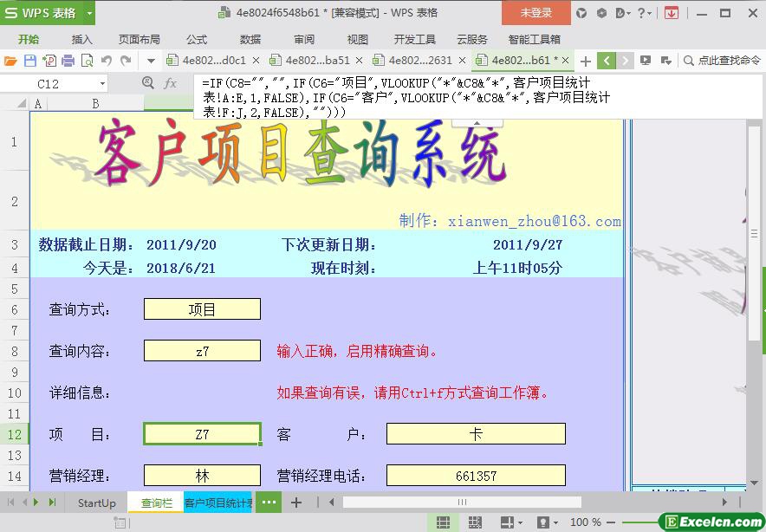Switch to the StartUp sheet tab

pos(96,503)
